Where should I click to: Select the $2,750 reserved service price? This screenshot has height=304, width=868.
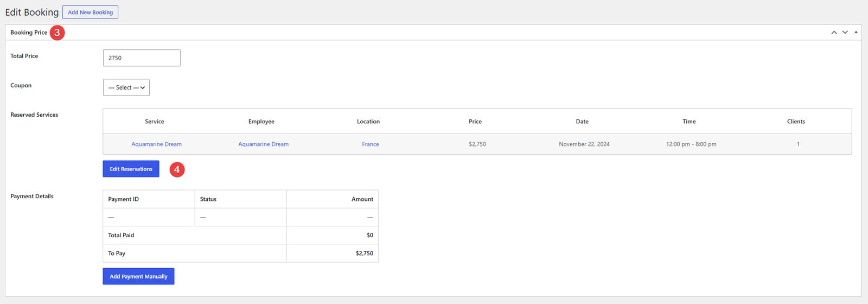(x=477, y=144)
